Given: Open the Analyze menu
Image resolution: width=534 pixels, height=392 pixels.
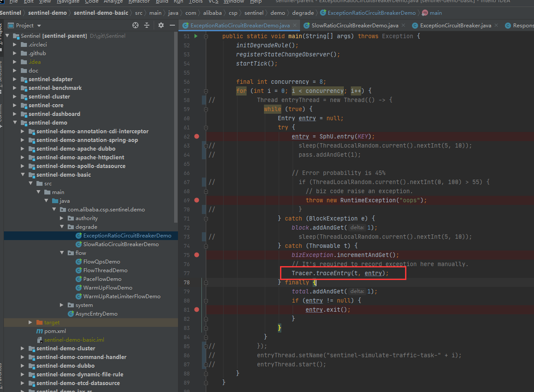Looking at the screenshot, I should 113,2.
